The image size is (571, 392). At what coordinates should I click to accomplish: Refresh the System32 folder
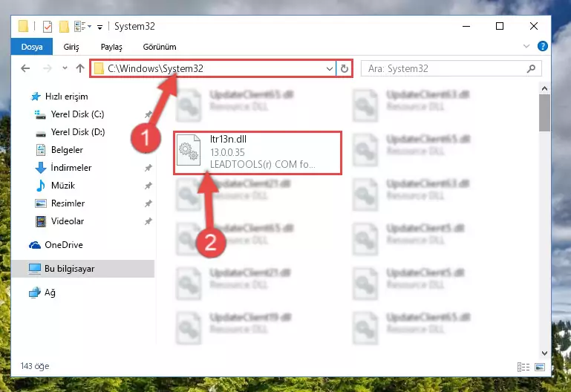[344, 68]
